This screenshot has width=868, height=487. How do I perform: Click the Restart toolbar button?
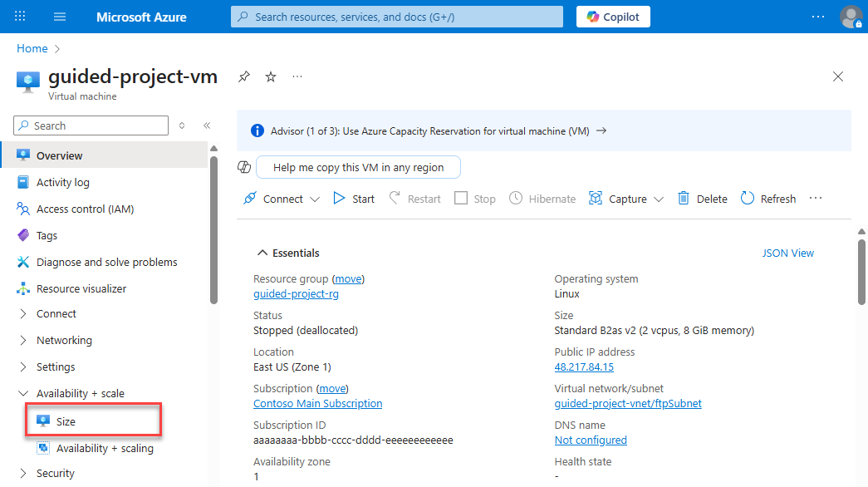414,199
